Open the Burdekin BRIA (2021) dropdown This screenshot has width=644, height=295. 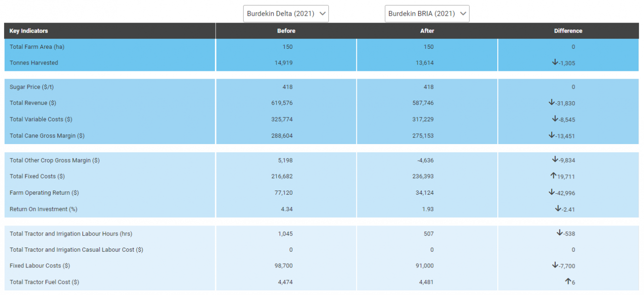[426, 13]
